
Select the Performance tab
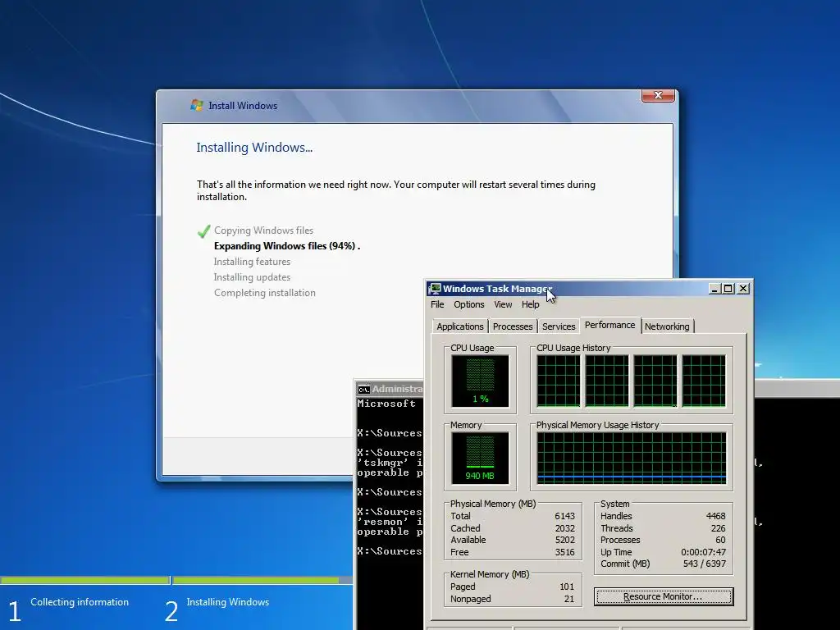[609, 325]
